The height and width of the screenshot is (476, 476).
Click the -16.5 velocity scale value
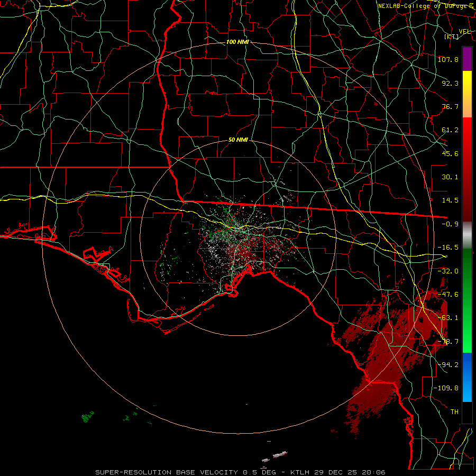click(x=448, y=248)
